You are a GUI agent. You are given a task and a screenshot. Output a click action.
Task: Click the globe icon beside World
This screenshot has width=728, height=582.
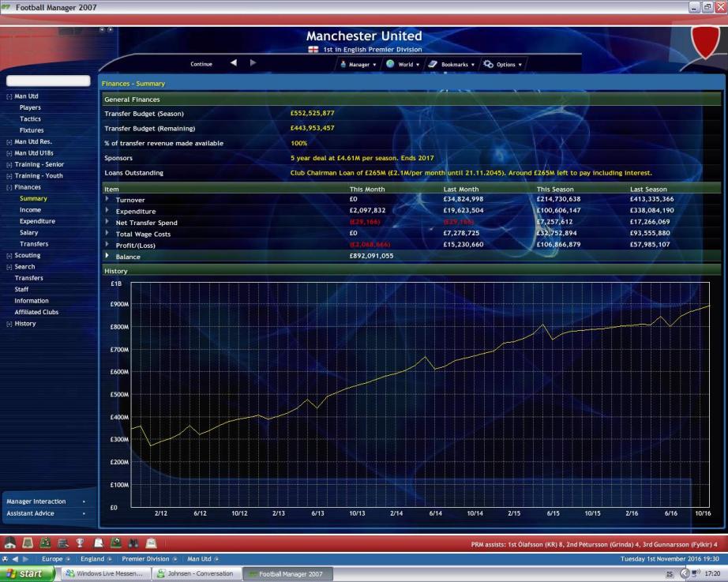(x=390, y=64)
